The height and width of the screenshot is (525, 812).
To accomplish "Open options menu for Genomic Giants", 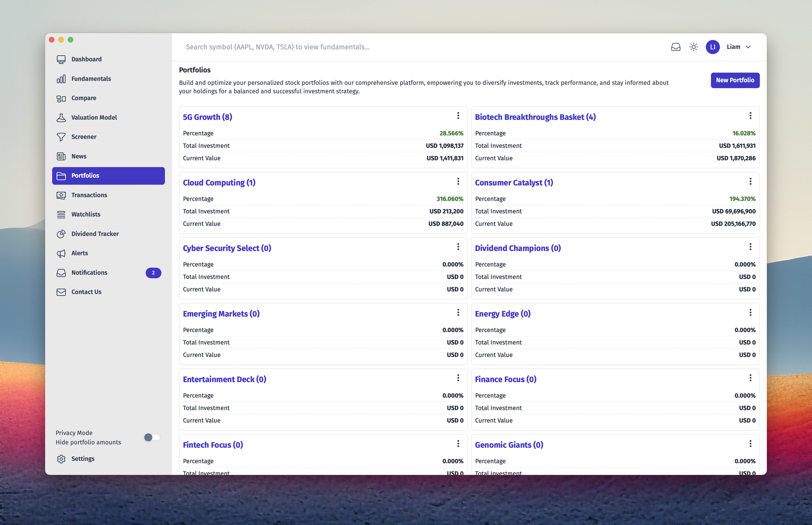I will [x=750, y=444].
